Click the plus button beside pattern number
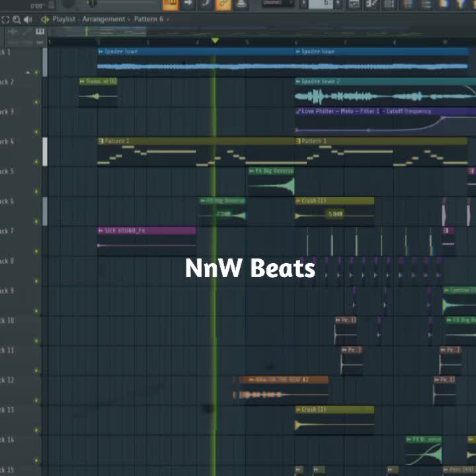Viewport: 476px width, 476px height. 338,4
